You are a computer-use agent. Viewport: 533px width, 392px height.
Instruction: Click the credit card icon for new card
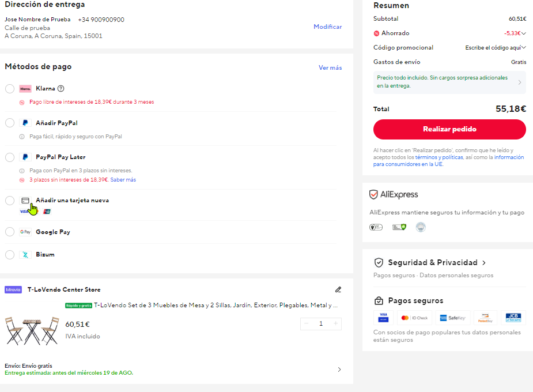[x=25, y=201]
